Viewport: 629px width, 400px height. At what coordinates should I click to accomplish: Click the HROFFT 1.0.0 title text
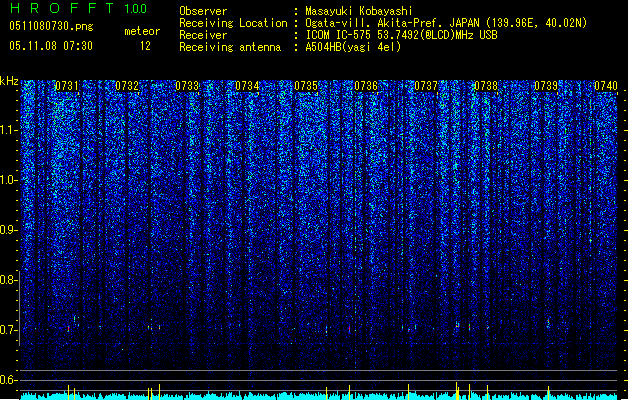point(78,8)
